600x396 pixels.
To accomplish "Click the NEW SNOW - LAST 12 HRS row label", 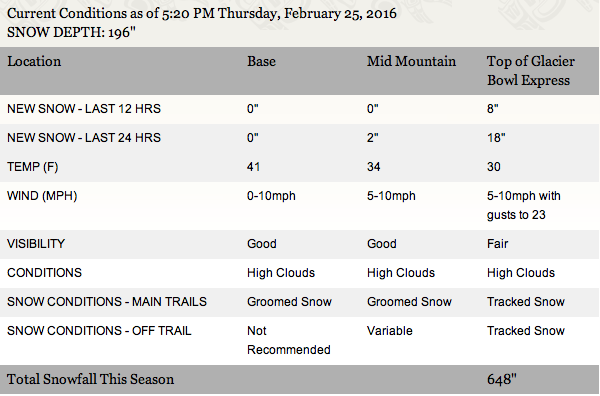I will (x=84, y=109).
